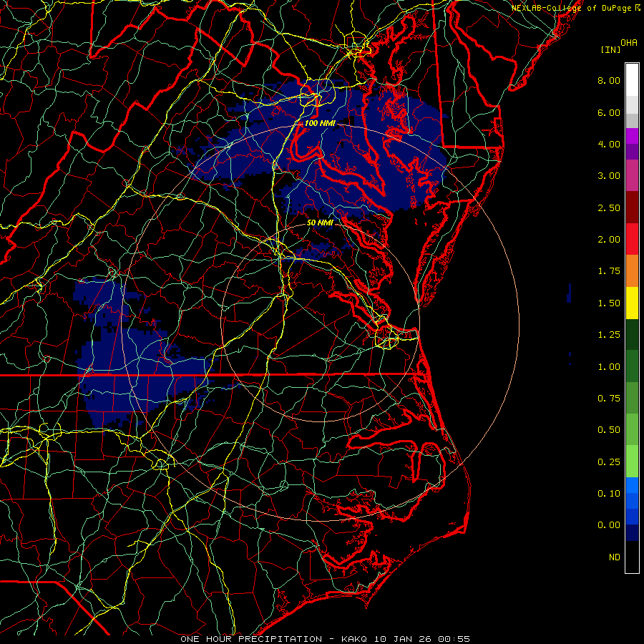Select the 50 NMI range ring label

click(320, 223)
